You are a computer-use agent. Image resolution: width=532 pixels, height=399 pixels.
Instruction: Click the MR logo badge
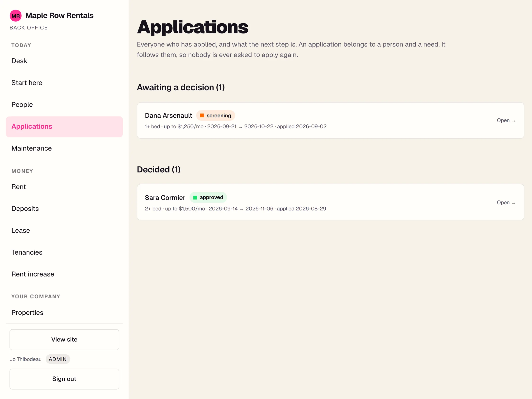(16, 16)
